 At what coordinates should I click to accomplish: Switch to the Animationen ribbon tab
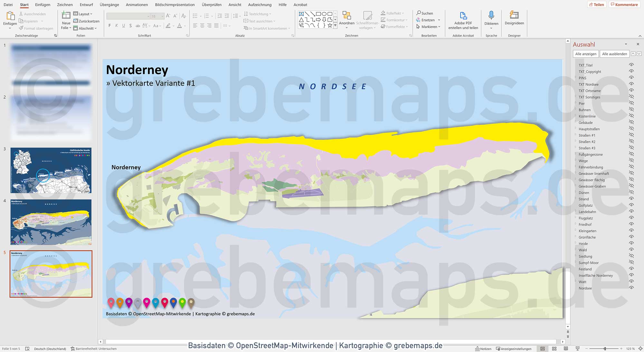coord(137,5)
